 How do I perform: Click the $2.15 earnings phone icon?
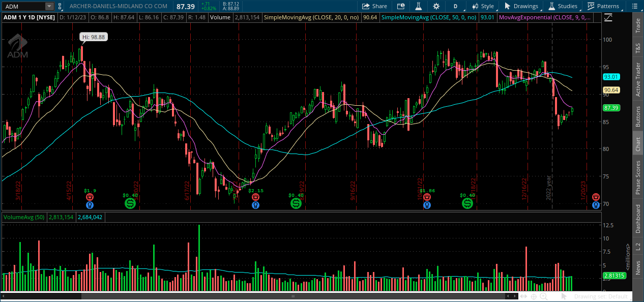[x=255, y=197]
